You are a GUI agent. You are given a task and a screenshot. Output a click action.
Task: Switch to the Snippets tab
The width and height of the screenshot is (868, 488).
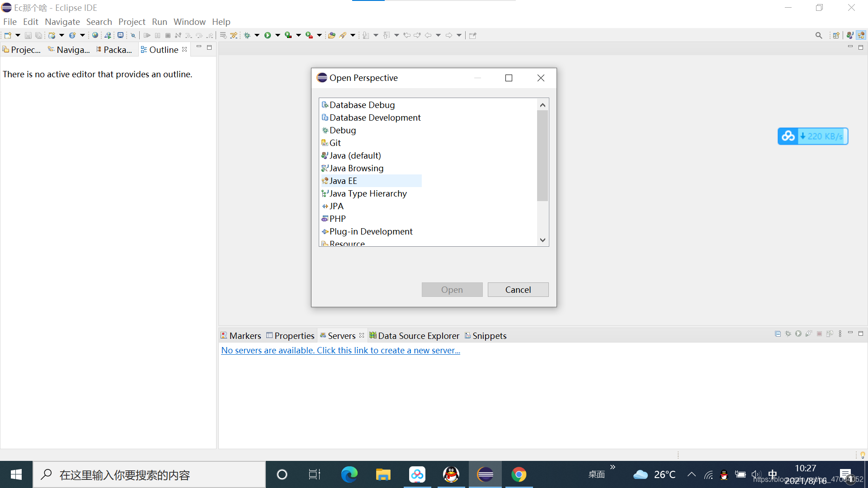pos(486,336)
